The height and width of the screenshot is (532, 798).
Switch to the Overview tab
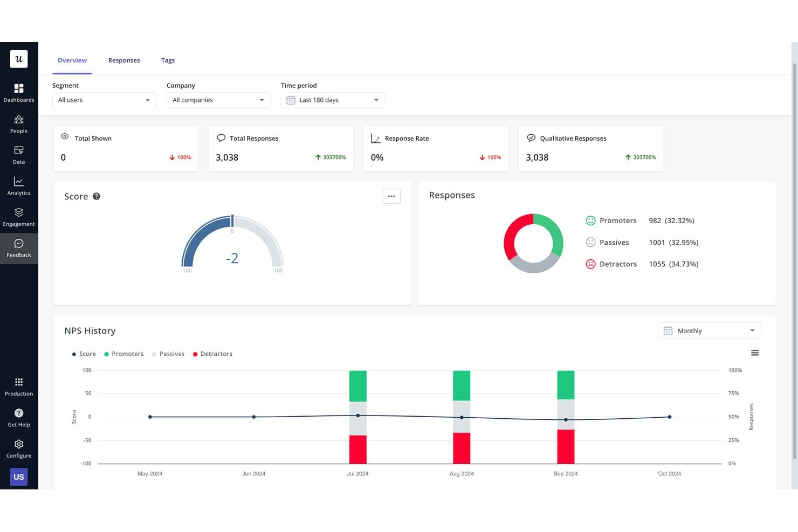(72, 60)
